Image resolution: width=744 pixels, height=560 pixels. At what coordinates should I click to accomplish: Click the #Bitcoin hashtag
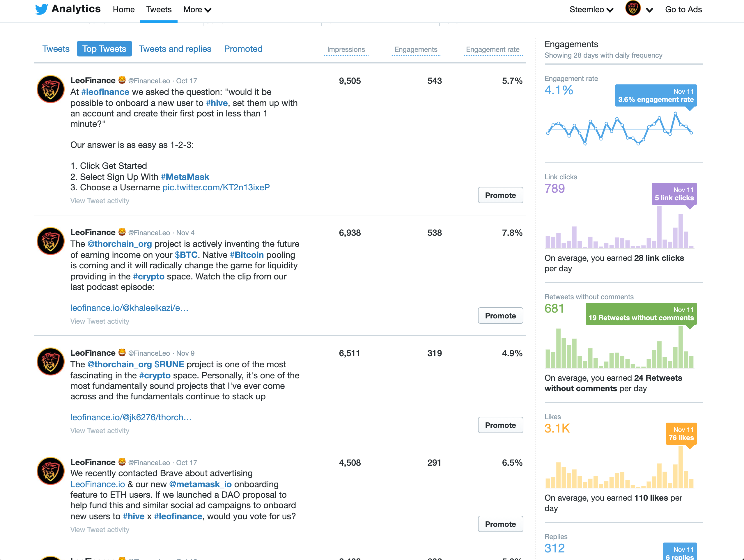247,255
